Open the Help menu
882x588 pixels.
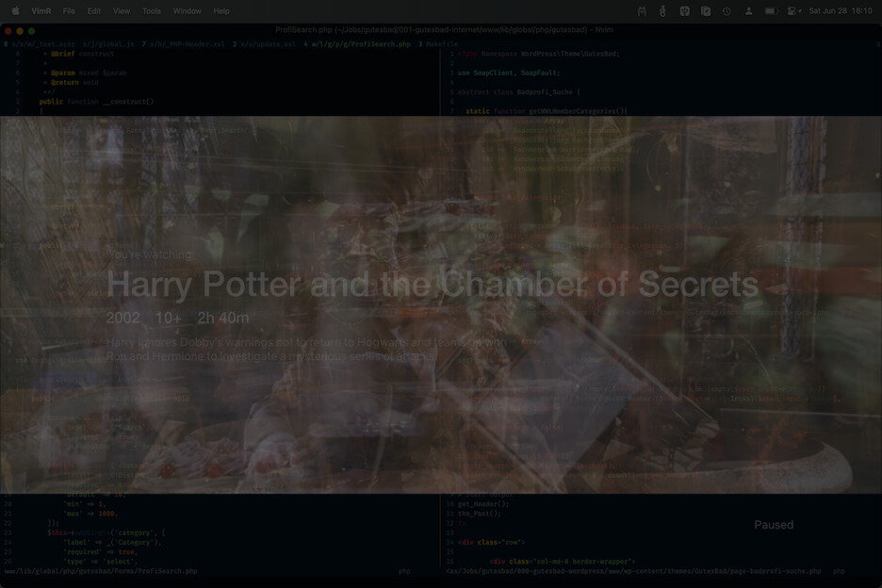click(x=221, y=10)
